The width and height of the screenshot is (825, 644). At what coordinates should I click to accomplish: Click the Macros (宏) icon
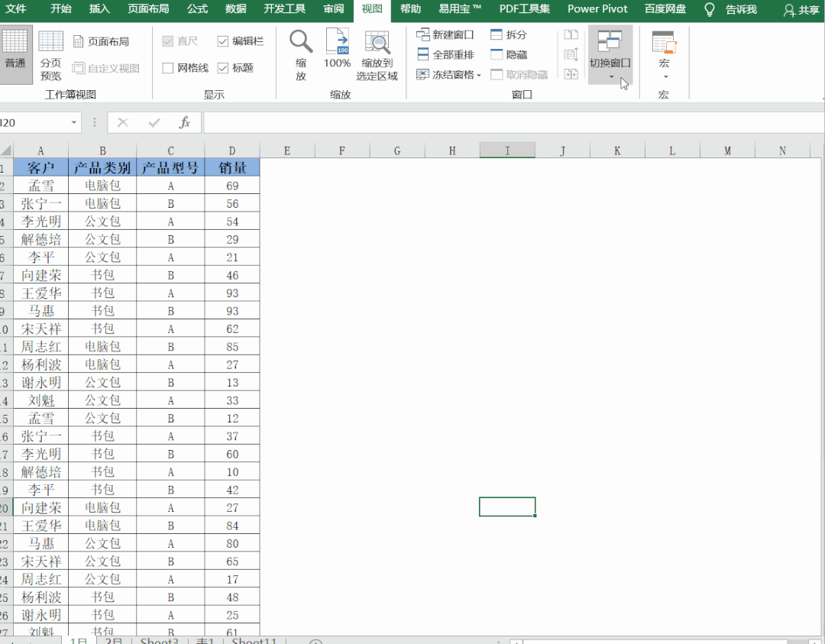click(664, 42)
